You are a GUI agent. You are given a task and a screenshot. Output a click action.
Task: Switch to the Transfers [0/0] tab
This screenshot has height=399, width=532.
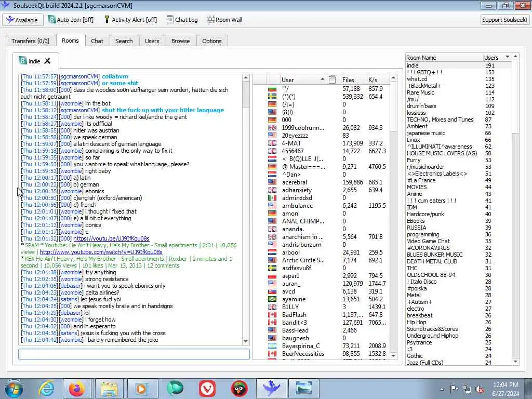30,41
